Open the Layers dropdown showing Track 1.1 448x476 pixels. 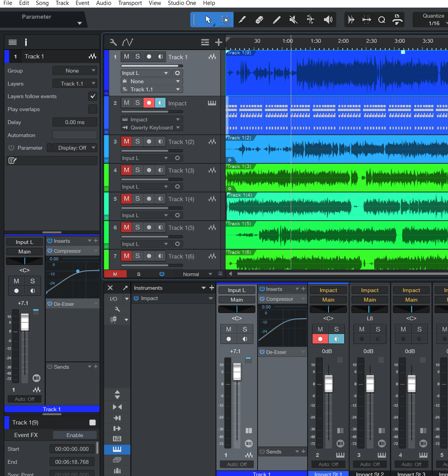pyautogui.click(x=75, y=84)
